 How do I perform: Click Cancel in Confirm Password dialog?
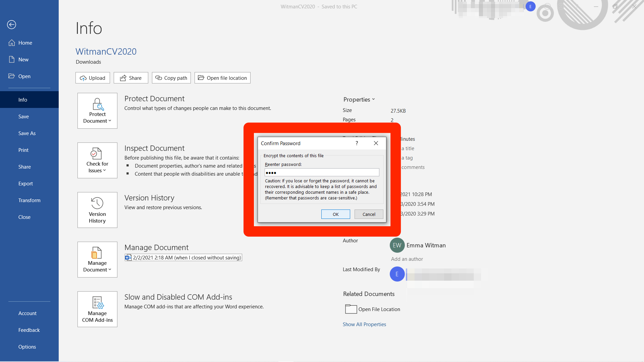click(368, 214)
